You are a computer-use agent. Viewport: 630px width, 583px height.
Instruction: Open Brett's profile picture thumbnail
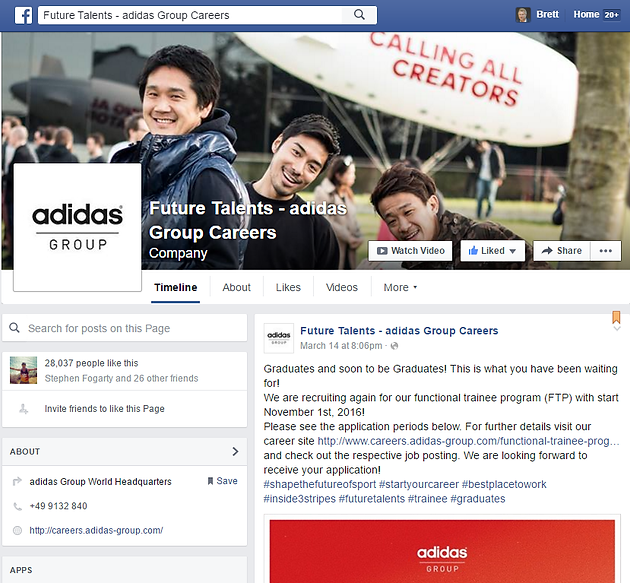tap(523, 15)
